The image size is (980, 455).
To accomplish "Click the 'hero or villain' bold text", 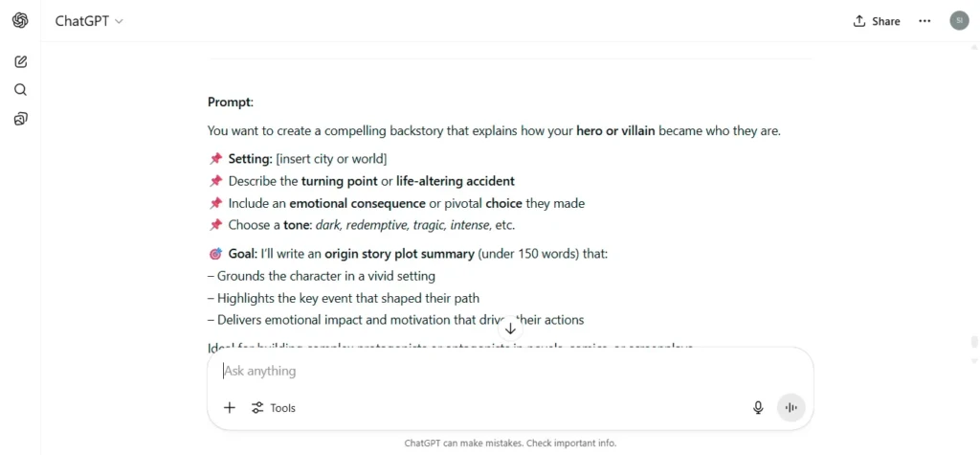I will 615,131.
